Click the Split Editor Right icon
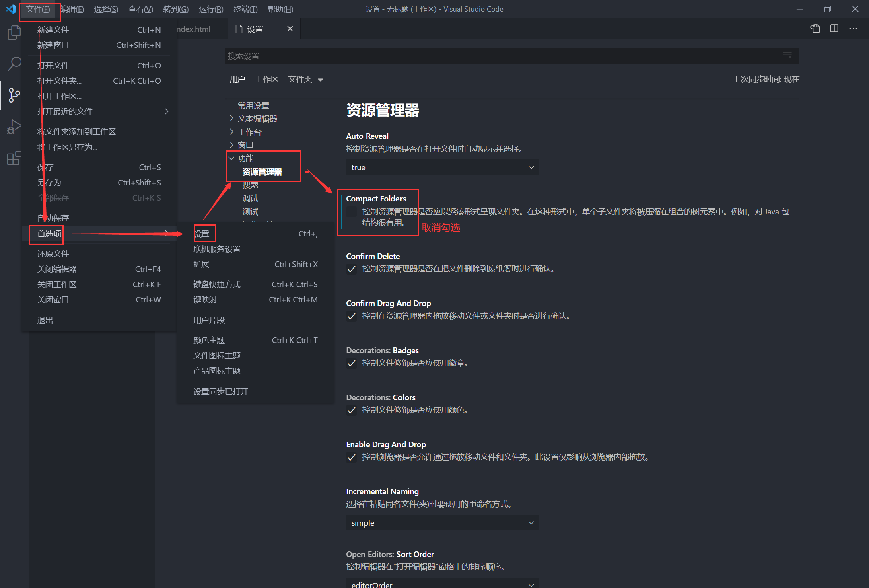This screenshot has width=869, height=588. coord(834,29)
